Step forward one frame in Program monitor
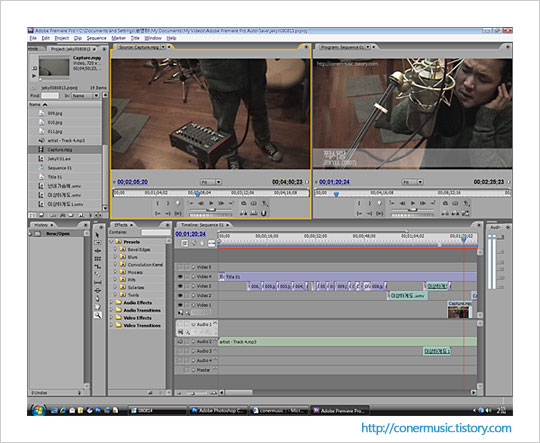 tap(423, 203)
